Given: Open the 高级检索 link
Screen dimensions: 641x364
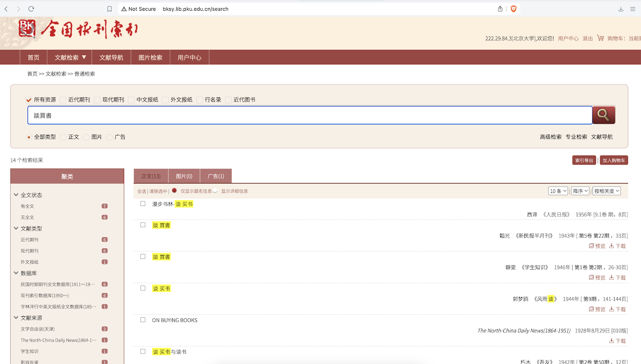Looking at the screenshot, I should [x=550, y=137].
